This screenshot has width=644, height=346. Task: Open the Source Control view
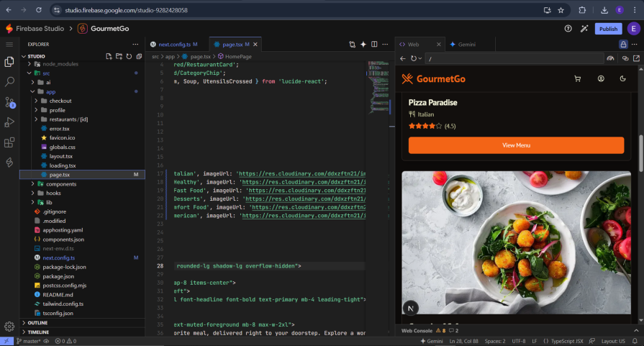point(9,102)
